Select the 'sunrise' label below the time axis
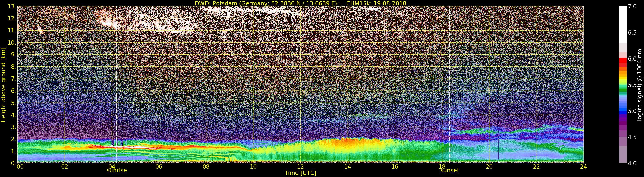The height and width of the screenshot is (177, 644). tap(117, 171)
